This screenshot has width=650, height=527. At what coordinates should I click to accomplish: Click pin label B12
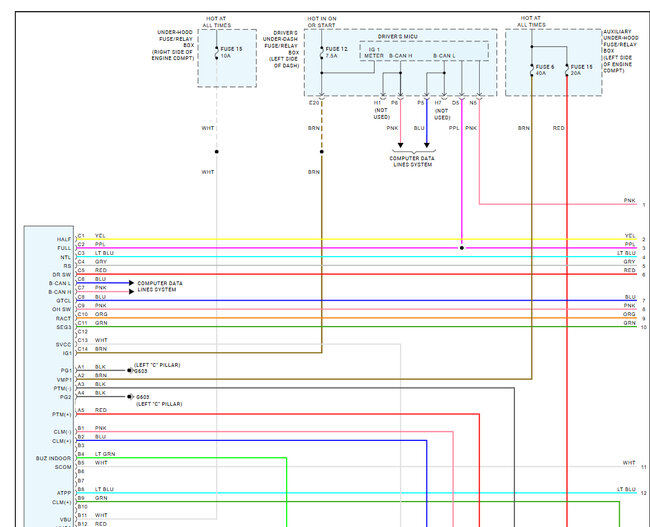pyautogui.click(x=83, y=524)
